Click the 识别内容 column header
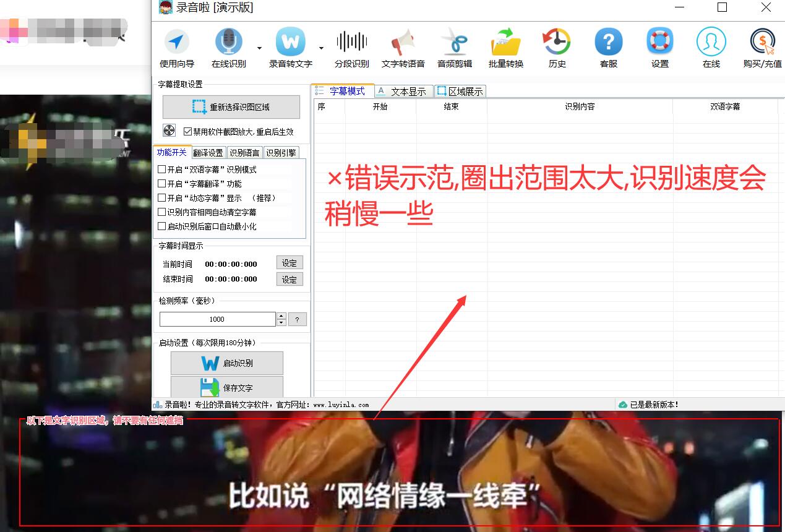 tap(580, 106)
